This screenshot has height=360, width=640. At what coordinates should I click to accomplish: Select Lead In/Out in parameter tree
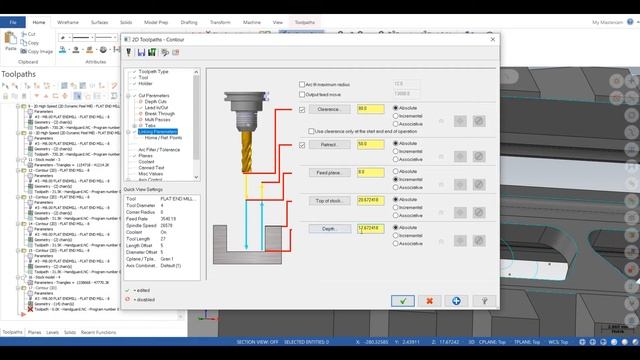156,107
